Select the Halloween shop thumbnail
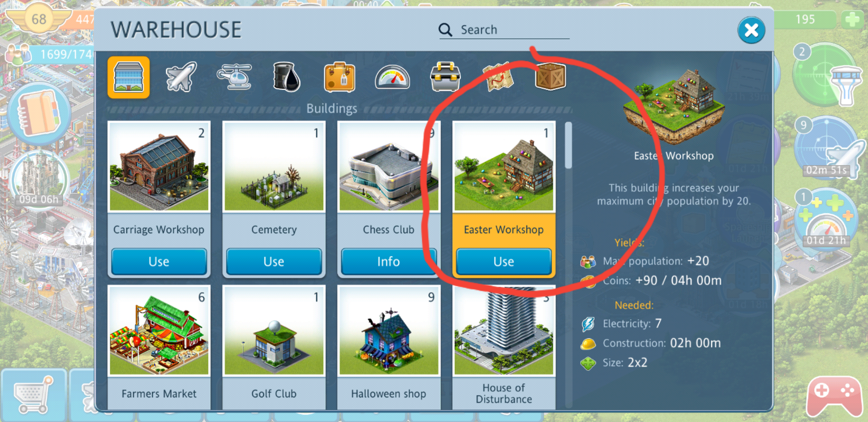The height and width of the screenshot is (422, 868). pos(389,330)
